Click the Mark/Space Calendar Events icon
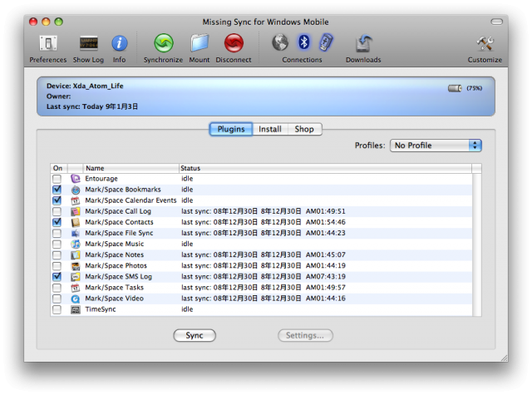 [x=76, y=200]
